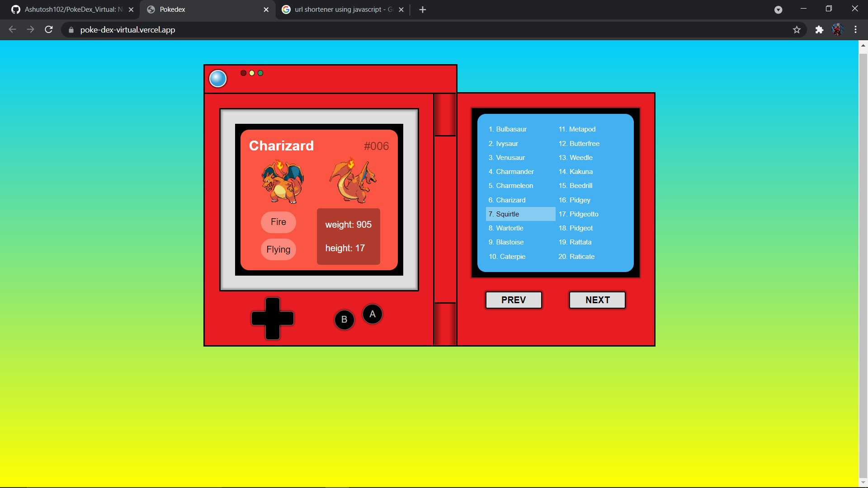Click the GitHub icon on the PokeDex_Virtual tab
Viewport: 868px width, 488px height.
(x=15, y=9)
